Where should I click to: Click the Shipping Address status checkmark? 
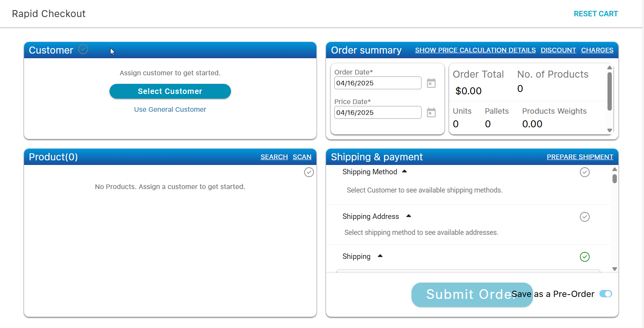[x=584, y=217]
